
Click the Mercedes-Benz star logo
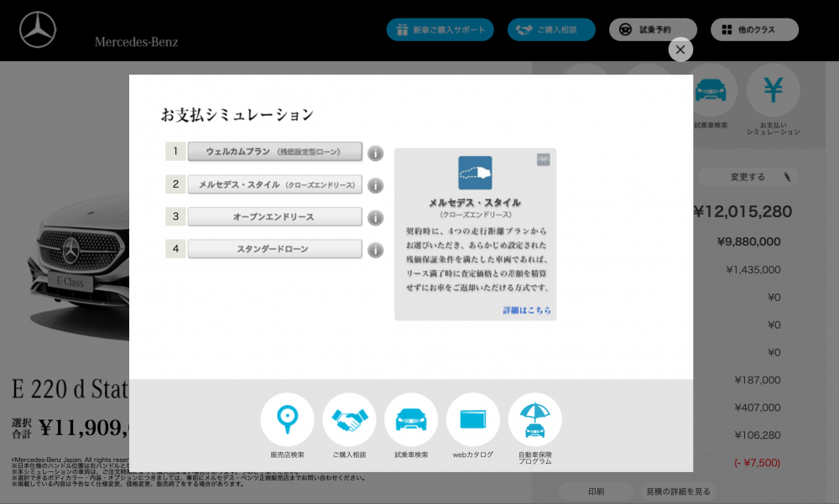point(38,30)
